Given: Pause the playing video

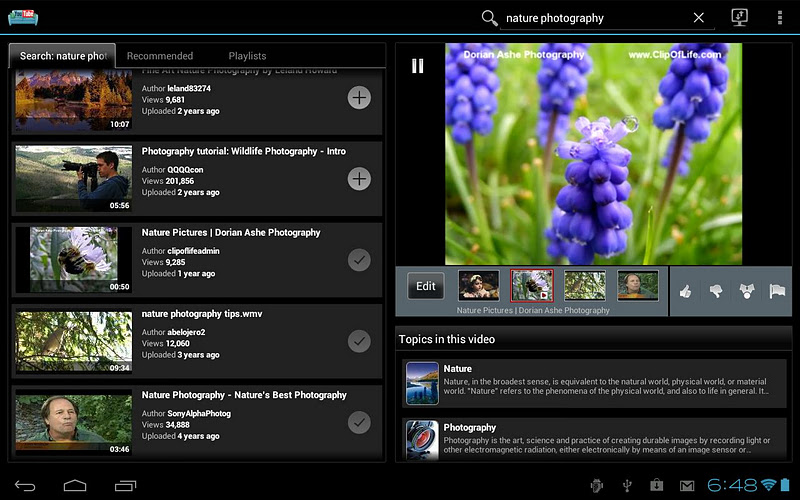Looking at the screenshot, I should 418,66.
